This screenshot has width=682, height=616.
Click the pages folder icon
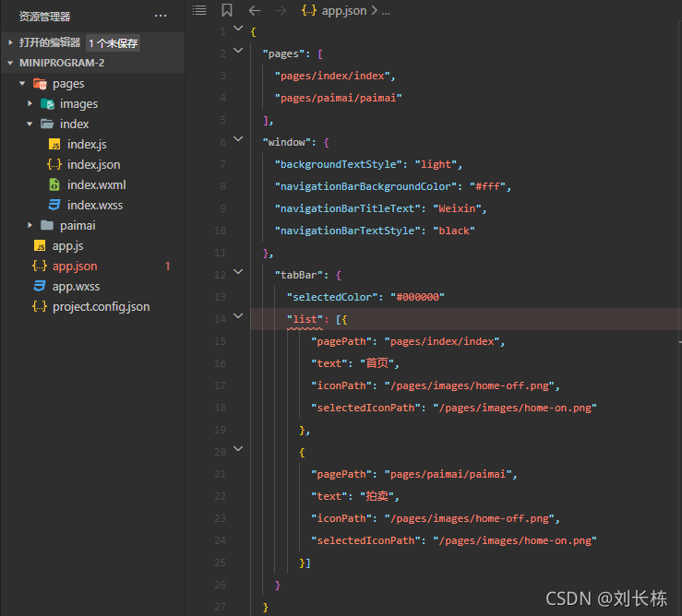40,84
